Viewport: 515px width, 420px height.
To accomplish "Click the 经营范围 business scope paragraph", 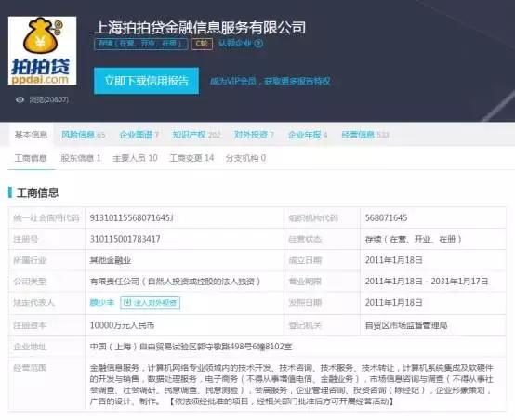I will tap(292, 385).
